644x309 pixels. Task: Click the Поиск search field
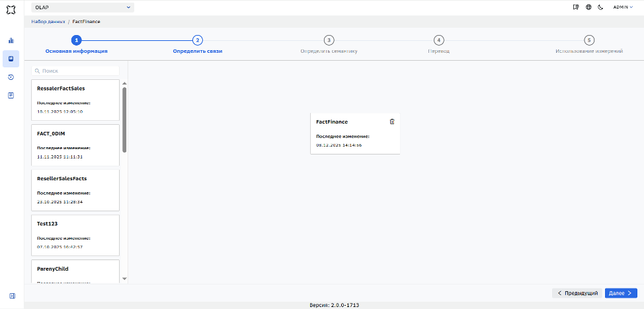[x=75, y=71]
